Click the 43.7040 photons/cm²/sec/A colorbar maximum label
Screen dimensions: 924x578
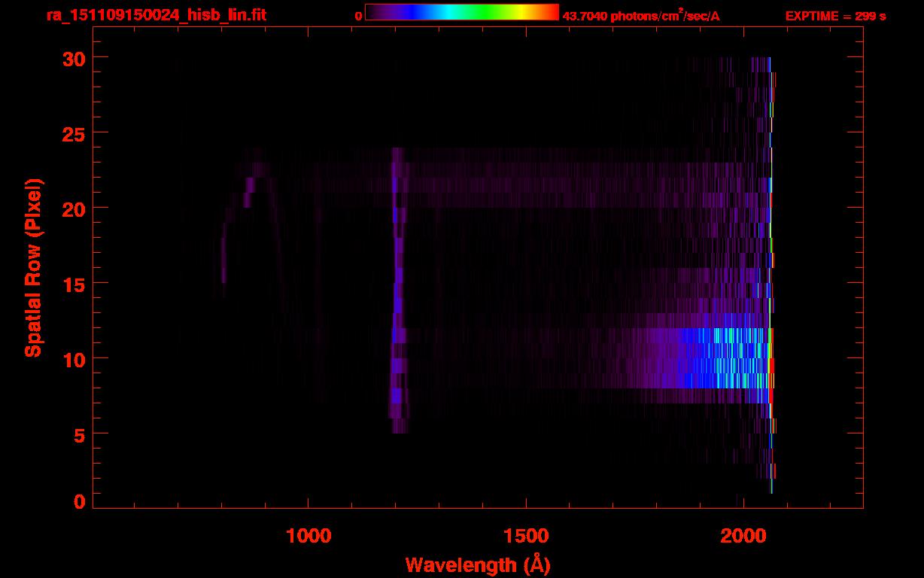pyautogui.click(x=641, y=16)
